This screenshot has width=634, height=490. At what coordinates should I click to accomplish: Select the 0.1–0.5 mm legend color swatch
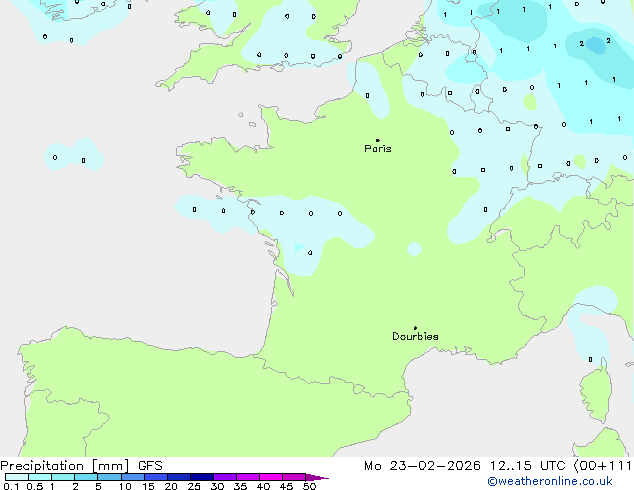pos(17,477)
